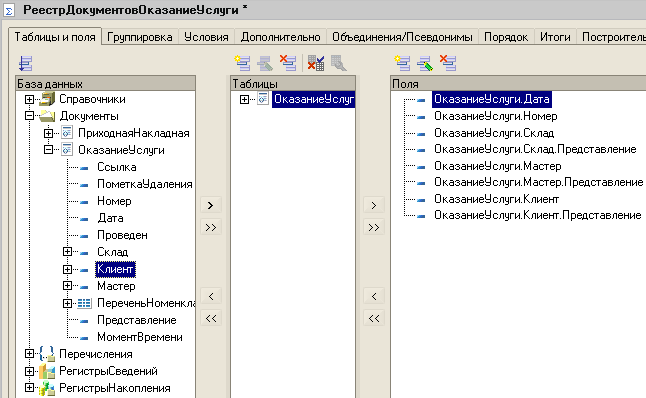Remove selected table with < button
This screenshot has height=398, width=646.
click(211, 296)
